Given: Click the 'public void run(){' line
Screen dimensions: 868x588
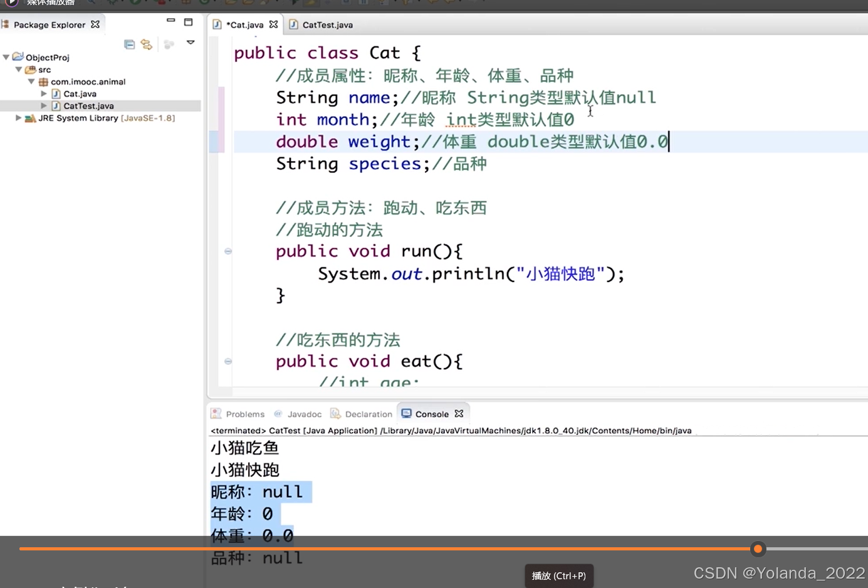Looking at the screenshot, I should pyautogui.click(x=369, y=251).
